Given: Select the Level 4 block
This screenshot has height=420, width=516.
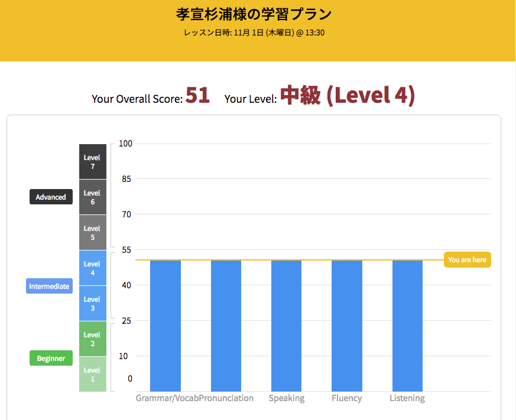Looking at the screenshot, I should click(92, 268).
